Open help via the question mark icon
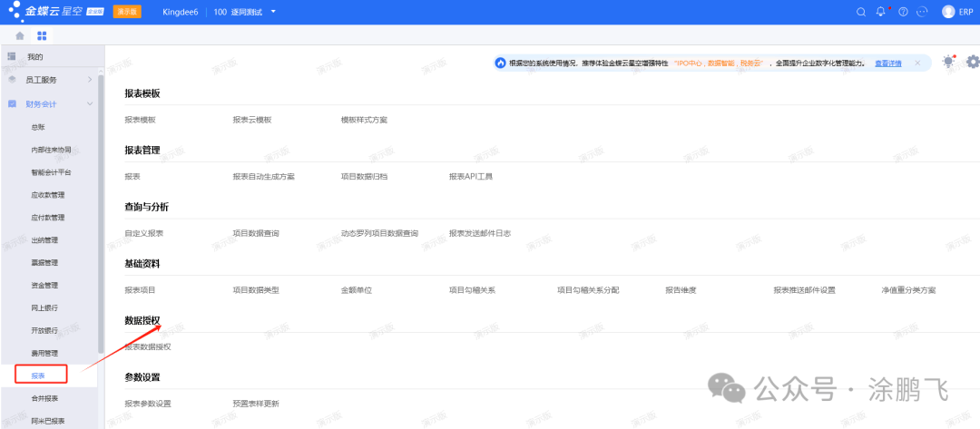The height and width of the screenshot is (429, 980). 903,12
